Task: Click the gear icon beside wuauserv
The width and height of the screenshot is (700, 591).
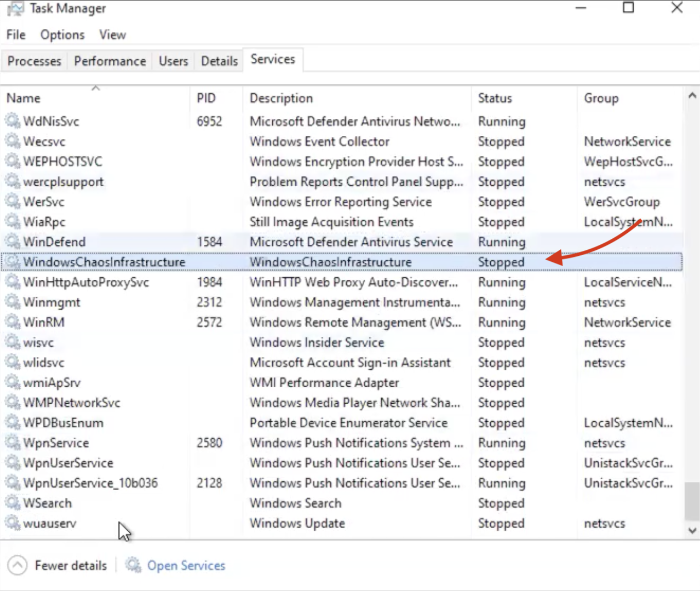Action: (x=13, y=523)
